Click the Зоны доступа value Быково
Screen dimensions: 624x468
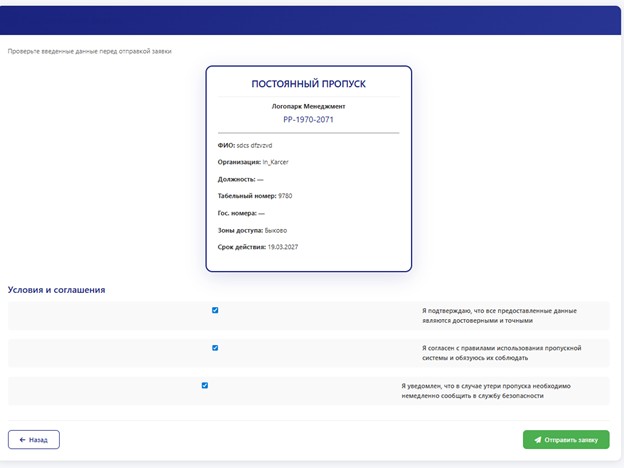[276, 230]
